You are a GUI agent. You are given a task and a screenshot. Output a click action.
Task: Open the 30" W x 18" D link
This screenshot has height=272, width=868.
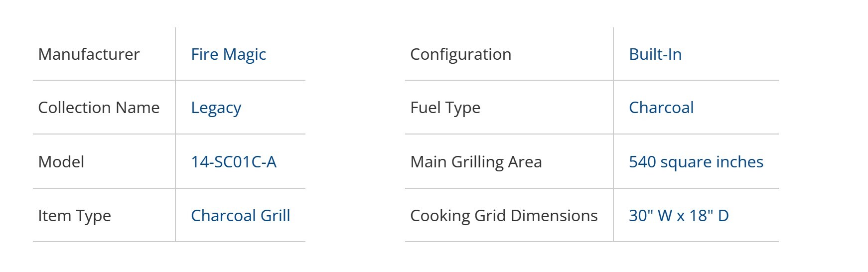(678, 216)
